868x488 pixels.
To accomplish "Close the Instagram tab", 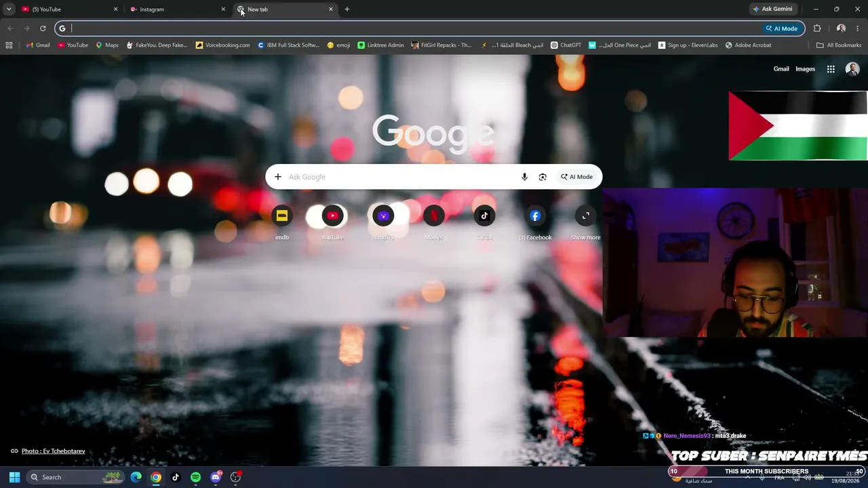I will pyautogui.click(x=223, y=9).
